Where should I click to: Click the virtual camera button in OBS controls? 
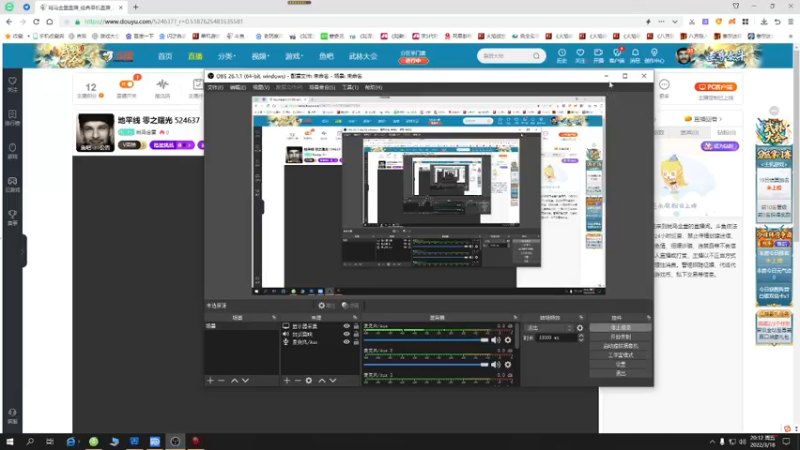[x=620, y=346]
